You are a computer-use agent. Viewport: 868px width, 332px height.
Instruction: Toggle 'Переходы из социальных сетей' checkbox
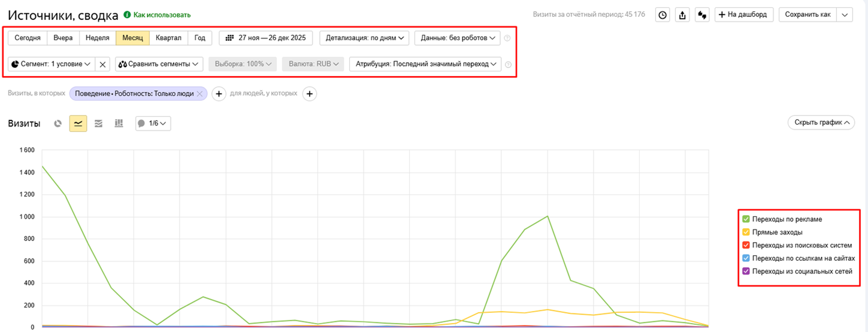[746, 271]
